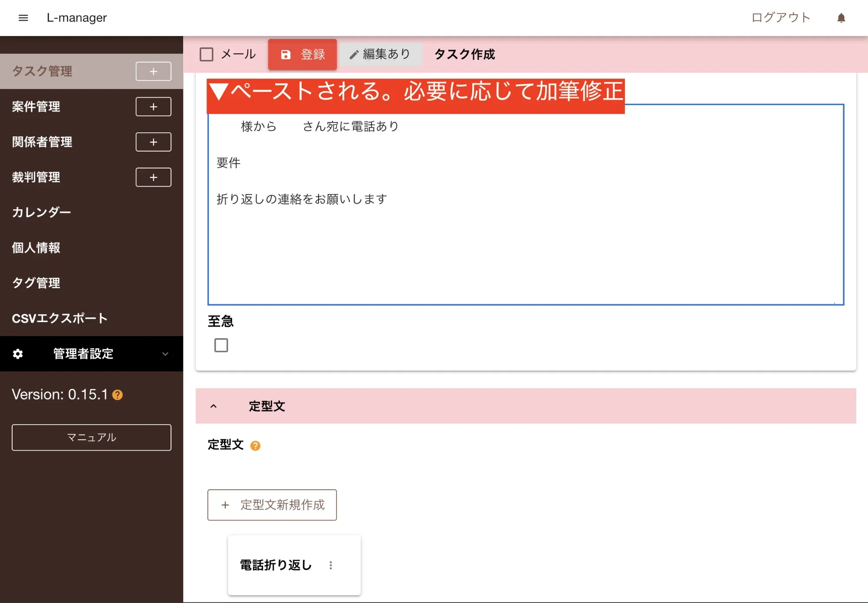868x603 pixels.
Task: Collapse the 定型文 section chevron
Action: coord(214,406)
